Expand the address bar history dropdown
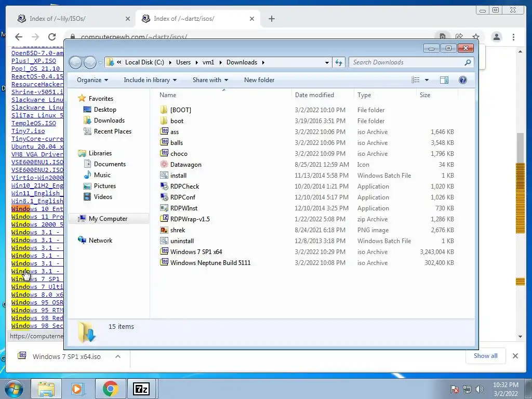This screenshot has width=532, height=399. click(x=327, y=63)
